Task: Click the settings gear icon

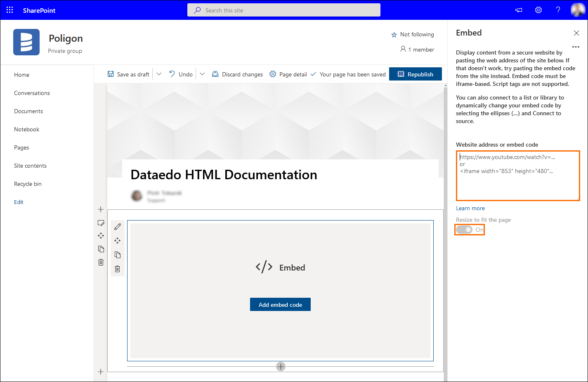Action: click(x=538, y=10)
